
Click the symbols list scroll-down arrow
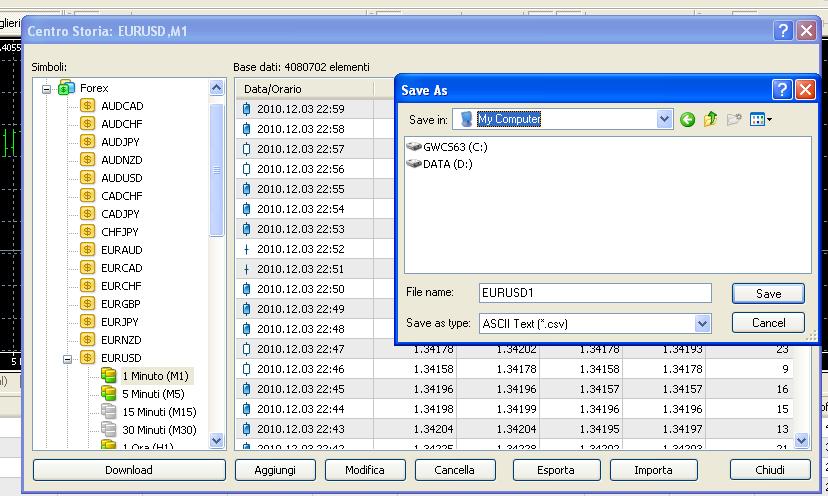(217, 440)
